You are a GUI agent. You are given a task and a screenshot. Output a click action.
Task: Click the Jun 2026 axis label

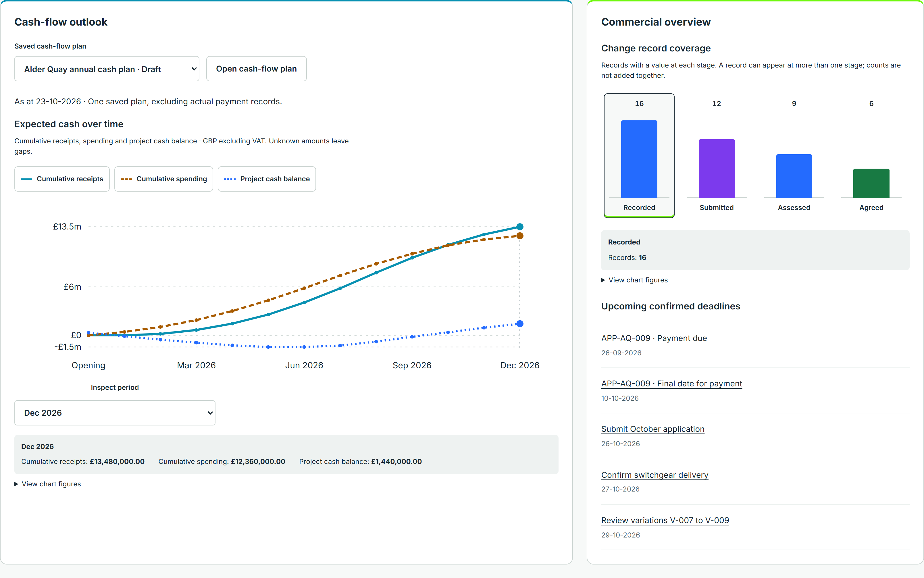click(x=304, y=365)
